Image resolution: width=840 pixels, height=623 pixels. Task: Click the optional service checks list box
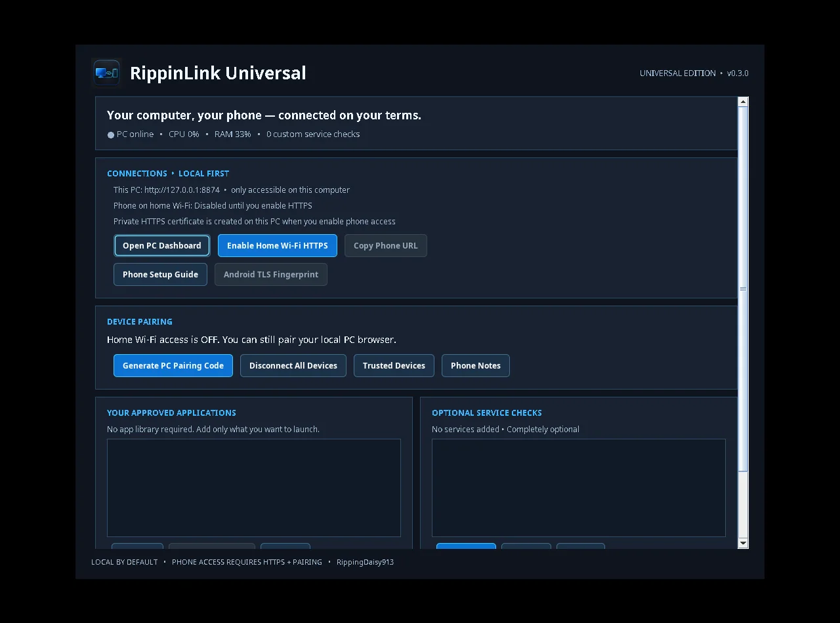pyautogui.click(x=579, y=488)
